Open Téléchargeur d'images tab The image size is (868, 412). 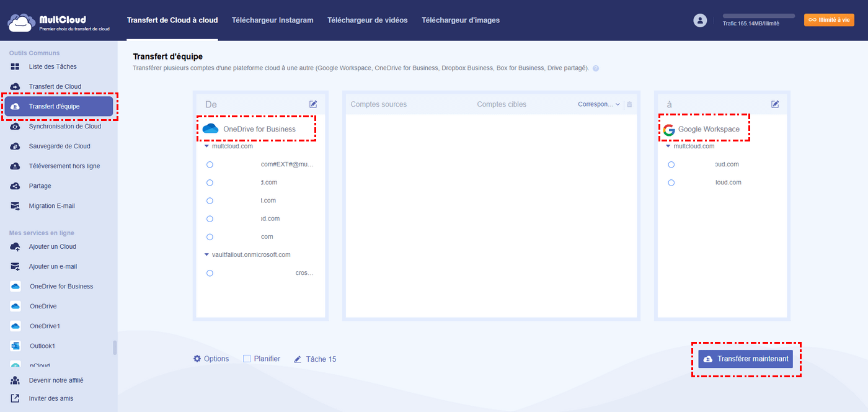coord(461,20)
